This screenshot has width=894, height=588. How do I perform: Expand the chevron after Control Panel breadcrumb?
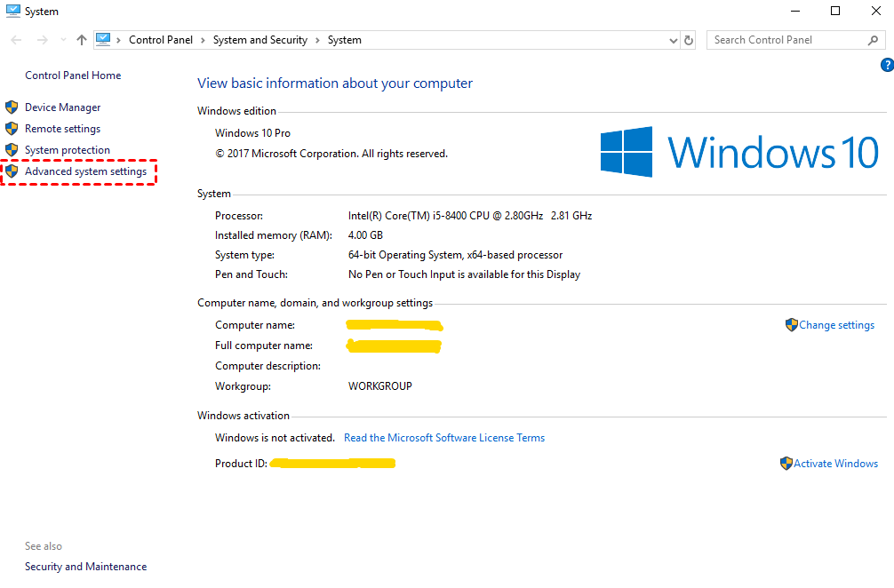[203, 40]
